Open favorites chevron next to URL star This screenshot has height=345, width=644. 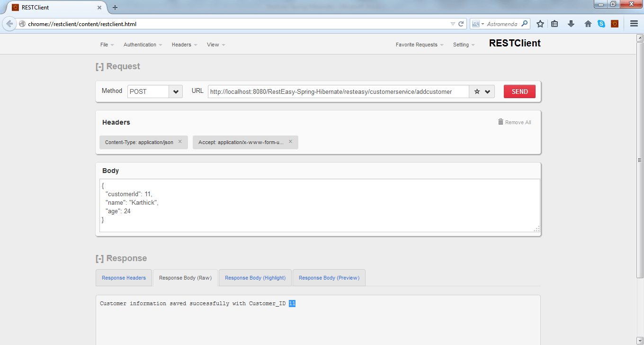point(487,91)
